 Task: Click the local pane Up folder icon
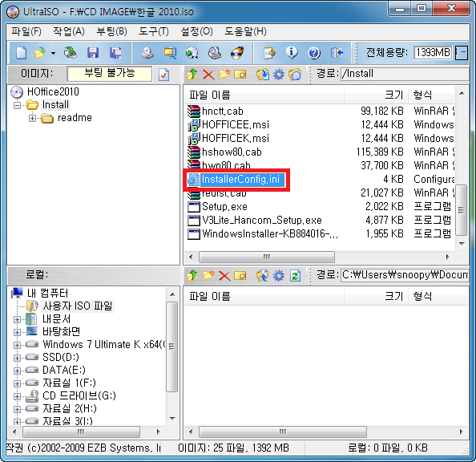pos(192,276)
